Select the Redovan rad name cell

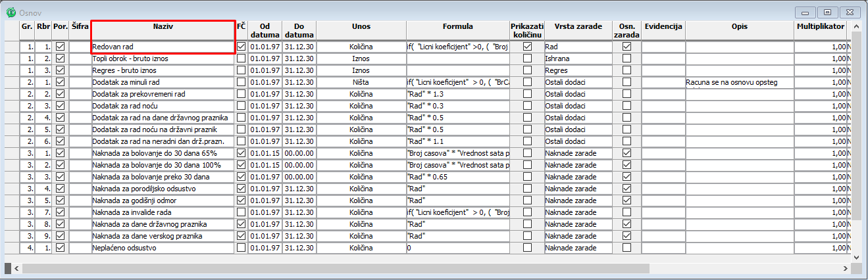163,47
